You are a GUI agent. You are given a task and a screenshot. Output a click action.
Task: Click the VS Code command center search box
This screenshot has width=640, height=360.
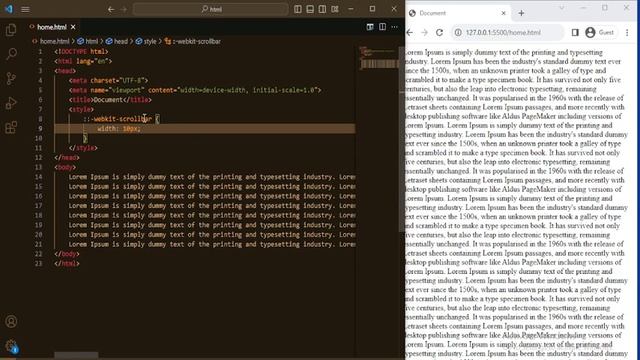(211, 9)
